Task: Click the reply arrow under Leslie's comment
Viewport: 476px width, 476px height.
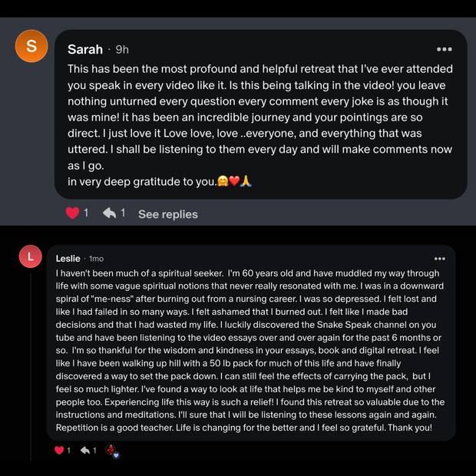Action: click(x=84, y=451)
